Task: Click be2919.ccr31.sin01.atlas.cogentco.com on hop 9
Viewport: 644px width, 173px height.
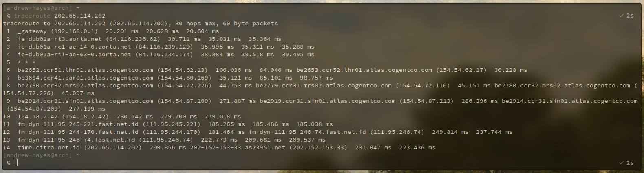Action: [327, 101]
